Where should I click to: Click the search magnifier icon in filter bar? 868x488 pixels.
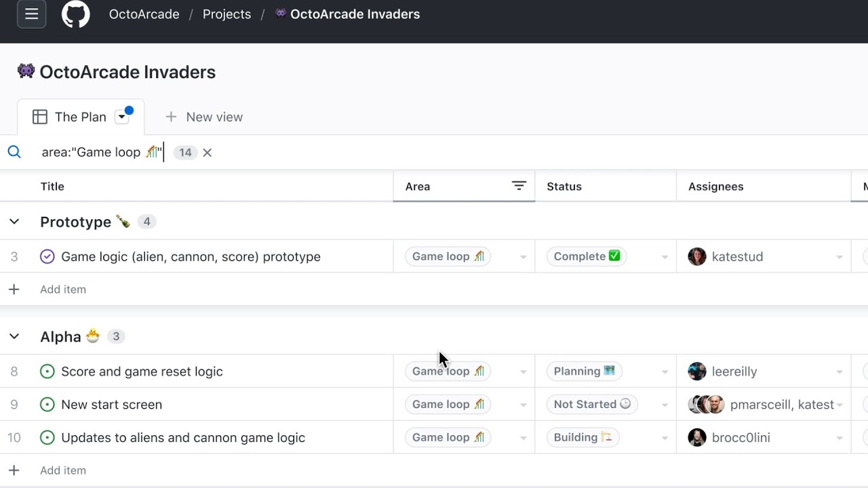point(14,152)
